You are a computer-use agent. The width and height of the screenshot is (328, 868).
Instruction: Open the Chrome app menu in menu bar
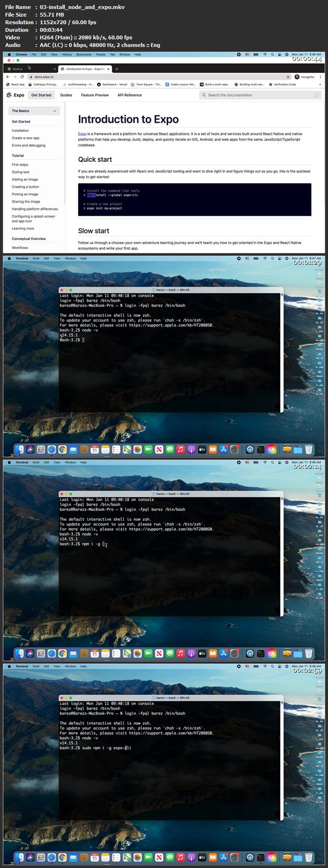(x=21, y=55)
